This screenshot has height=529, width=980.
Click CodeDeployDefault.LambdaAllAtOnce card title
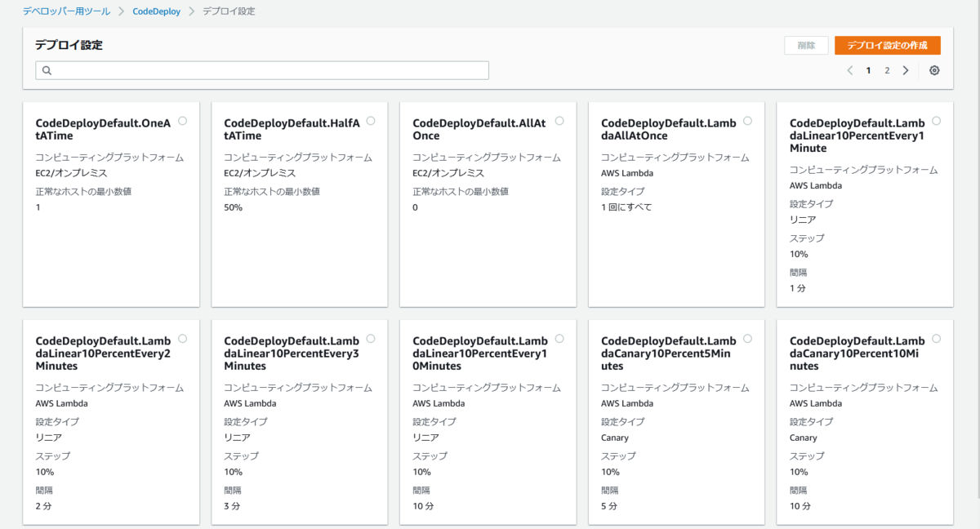pyautogui.click(x=669, y=129)
